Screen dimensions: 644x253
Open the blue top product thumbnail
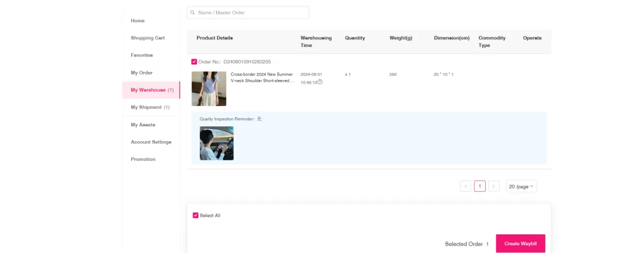pos(209,88)
